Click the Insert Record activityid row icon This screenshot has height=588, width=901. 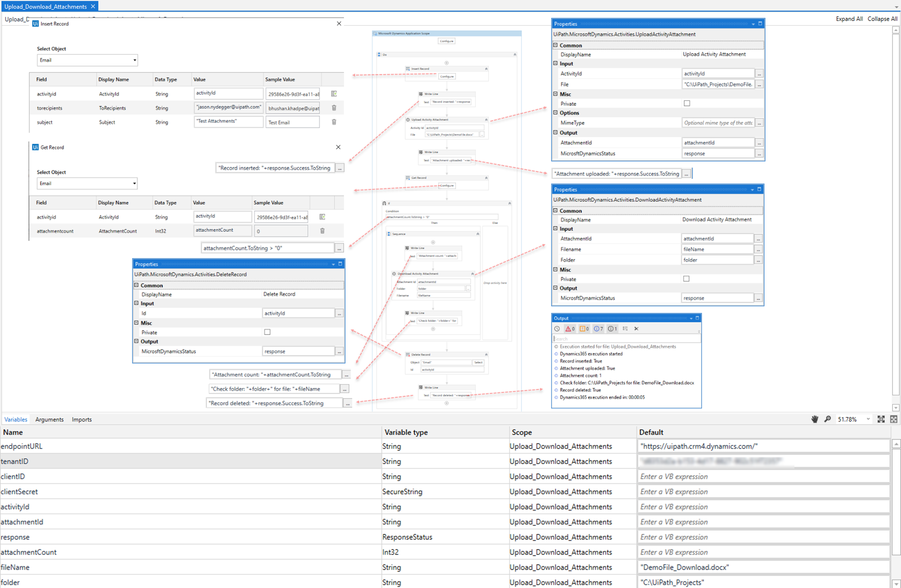334,94
